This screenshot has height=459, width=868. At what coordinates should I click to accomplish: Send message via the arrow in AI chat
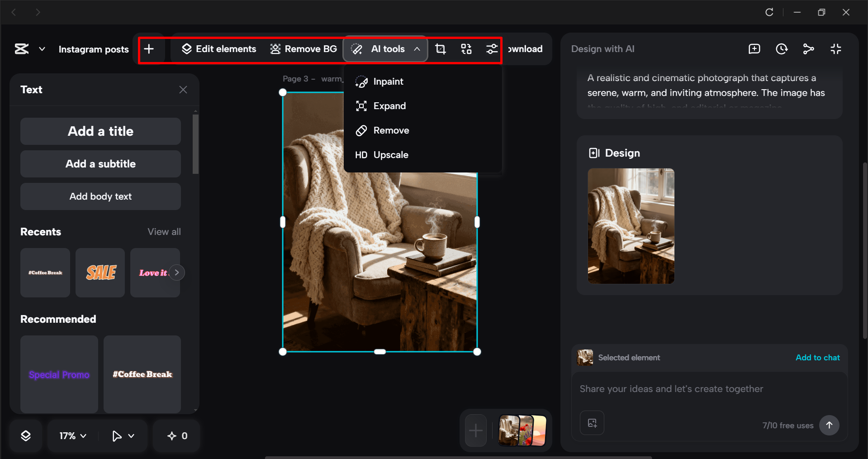click(829, 425)
